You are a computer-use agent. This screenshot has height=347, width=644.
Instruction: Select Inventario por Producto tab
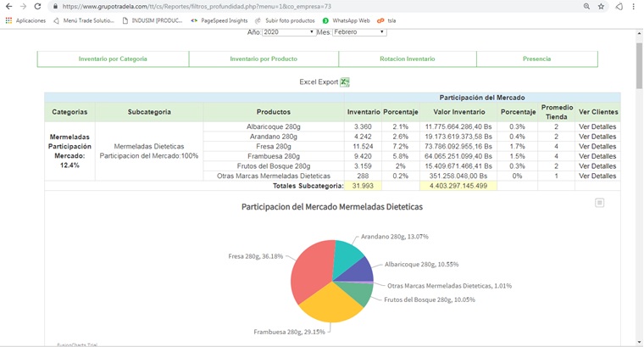(x=264, y=59)
